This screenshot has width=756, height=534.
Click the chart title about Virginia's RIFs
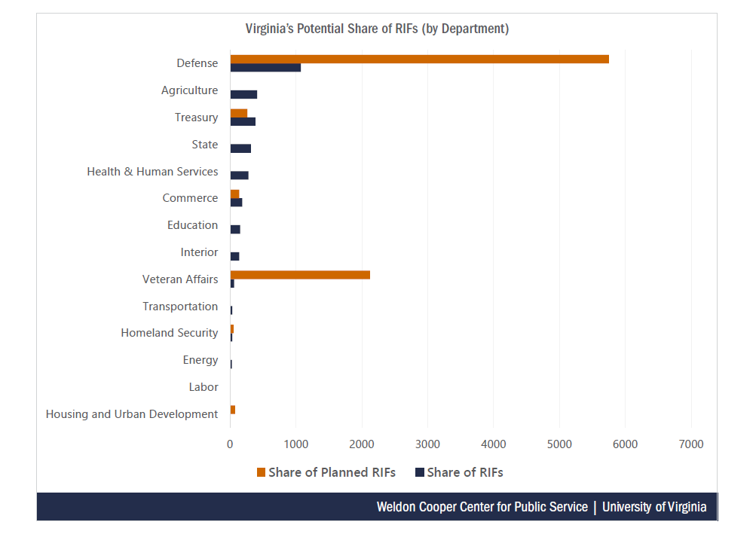377,29
